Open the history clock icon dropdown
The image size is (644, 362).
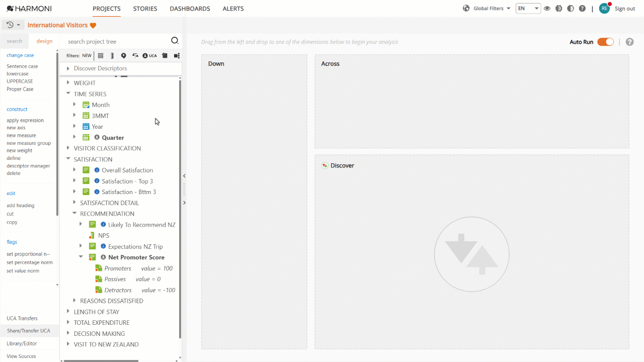14,25
